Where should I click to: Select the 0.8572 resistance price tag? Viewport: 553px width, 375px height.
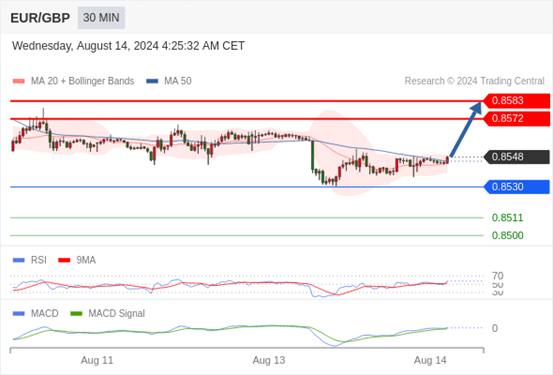tap(516, 119)
